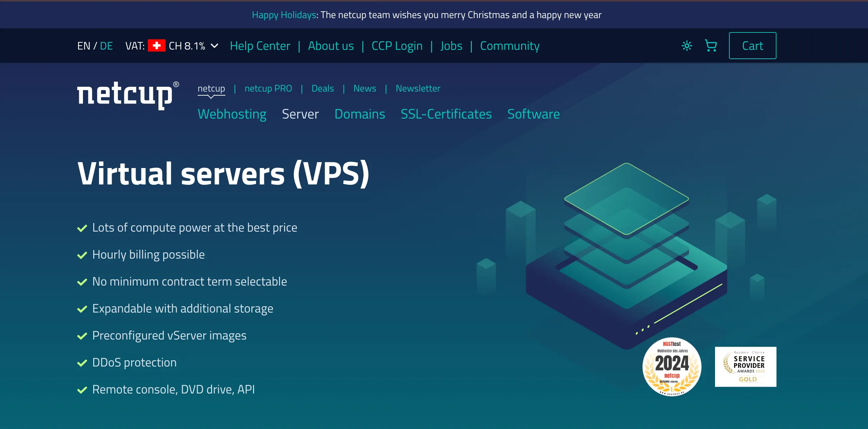Open the VAT country dropdown
Screen dimensions: 868x429
pos(172,46)
